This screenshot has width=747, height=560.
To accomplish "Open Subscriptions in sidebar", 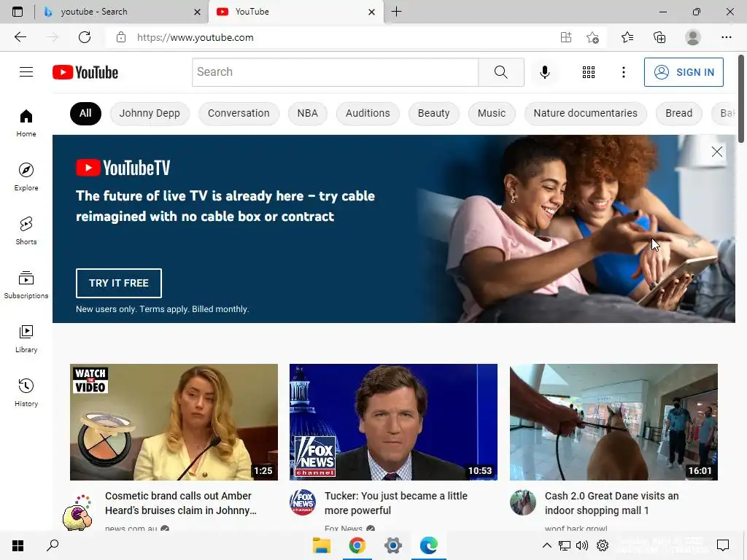I will pos(26,285).
